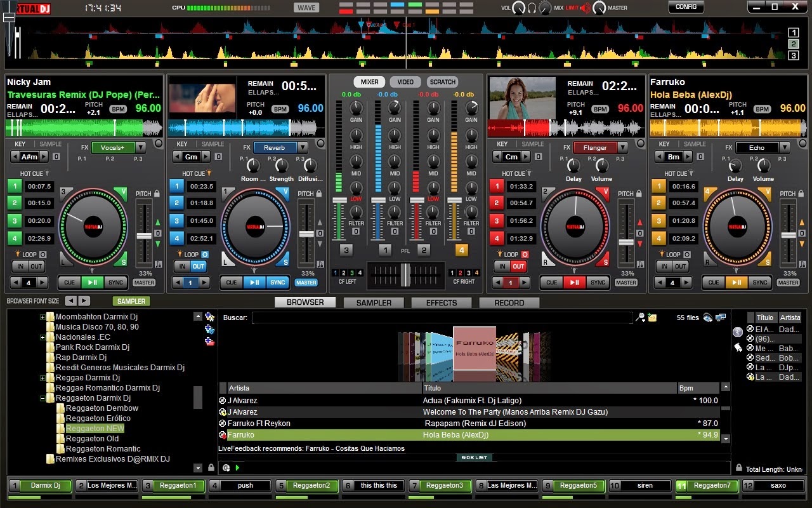Click CUE on the red deck
This screenshot has height=508, width=812.
(x=551, y=283)
